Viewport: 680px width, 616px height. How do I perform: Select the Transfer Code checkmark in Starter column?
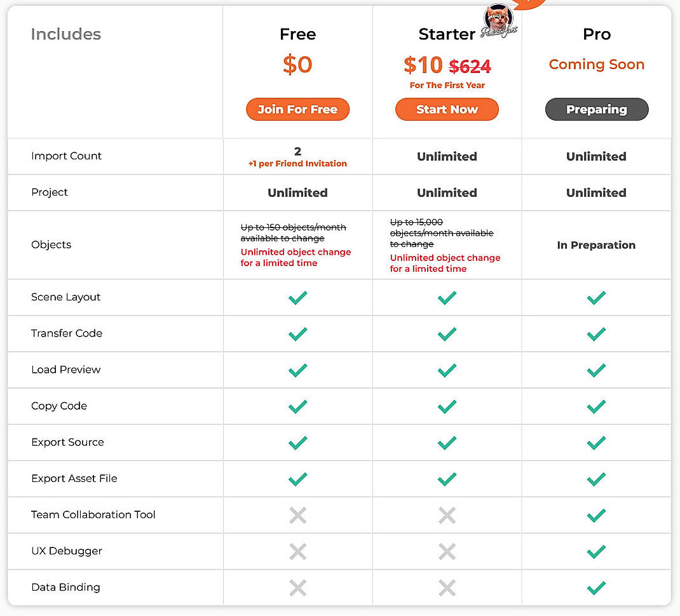pos(447,334)
